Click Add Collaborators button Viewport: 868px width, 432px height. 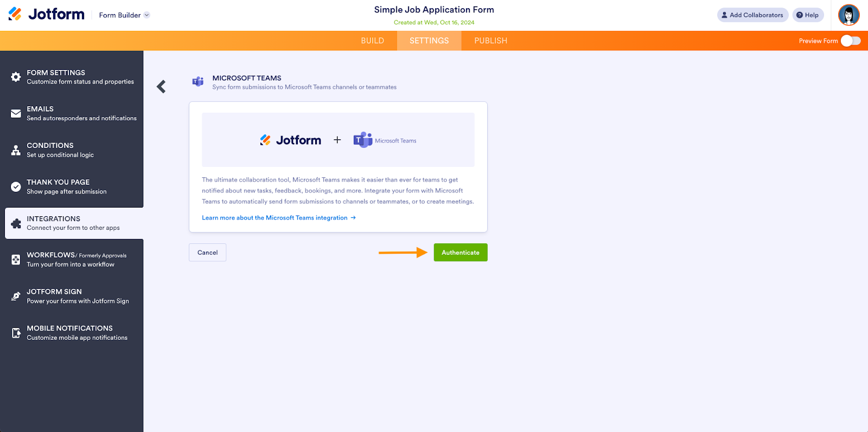point(752,15)
